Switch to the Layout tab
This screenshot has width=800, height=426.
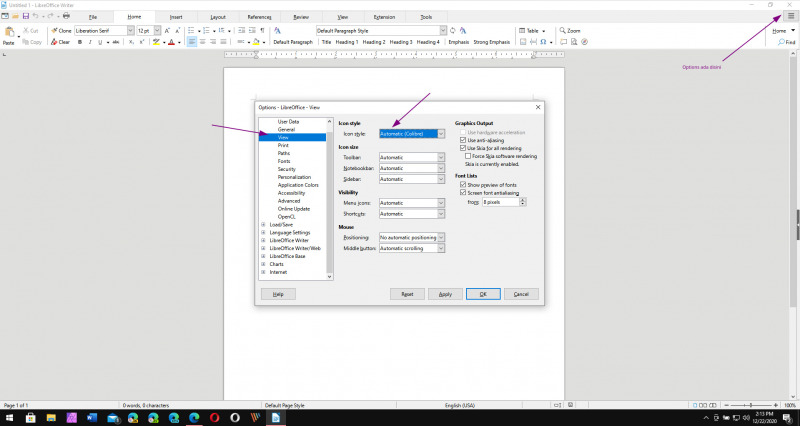[218, 17]
